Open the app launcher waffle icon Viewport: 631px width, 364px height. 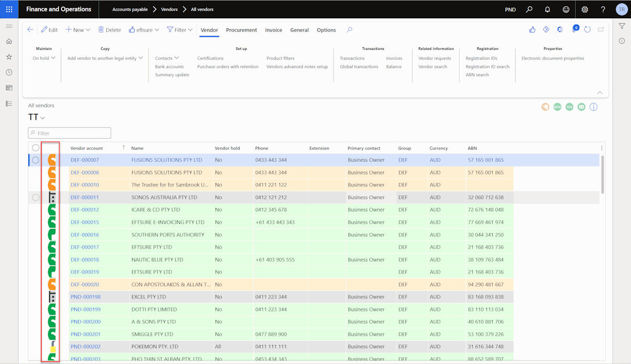(x=9, y=9)
